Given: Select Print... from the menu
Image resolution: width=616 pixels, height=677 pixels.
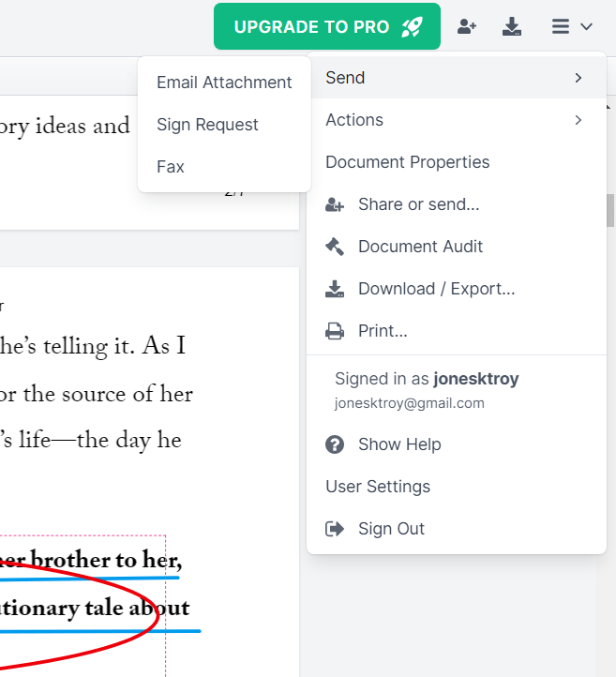Looking at the screenshot, I should [x=457, y=331].
